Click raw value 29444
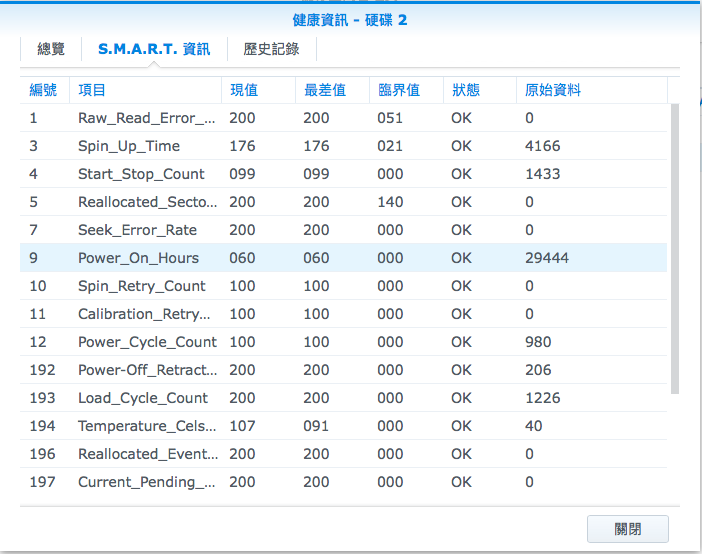This screenshot has width=702, height=554. pyautogui.click(x=547, y=258)
